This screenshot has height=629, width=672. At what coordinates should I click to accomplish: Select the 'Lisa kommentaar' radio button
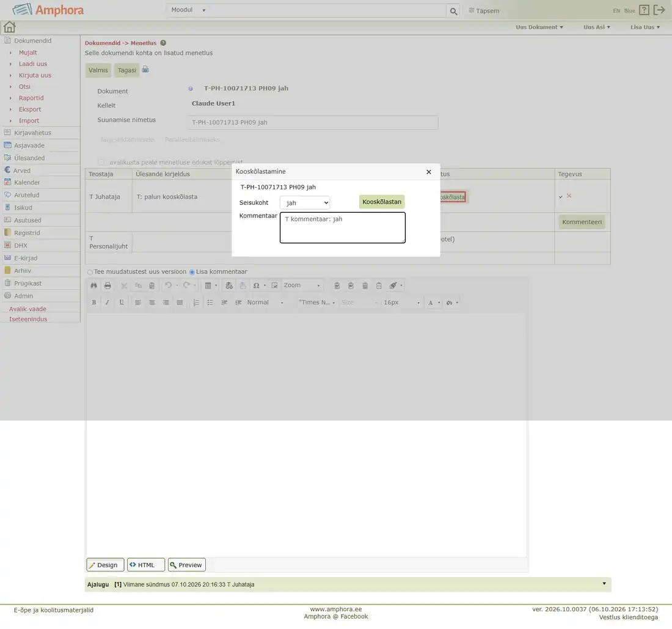(192, 272)
